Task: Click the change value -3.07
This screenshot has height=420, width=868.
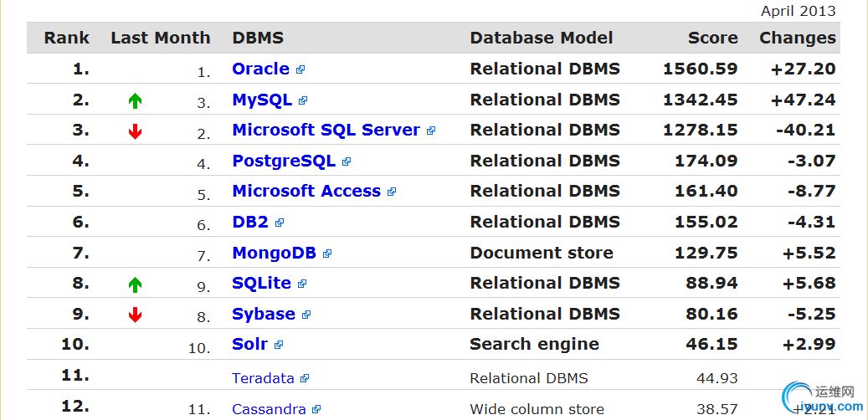Action: (812, 161)
